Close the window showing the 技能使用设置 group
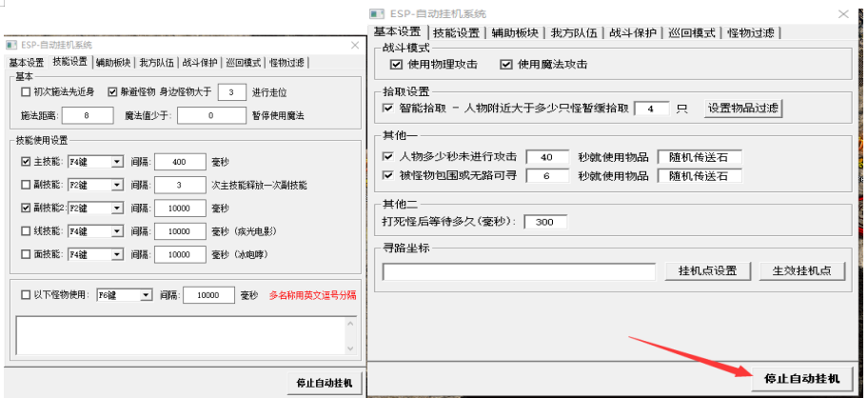The width and height of the screenshot is (868, 398). (x=355, y=46)
